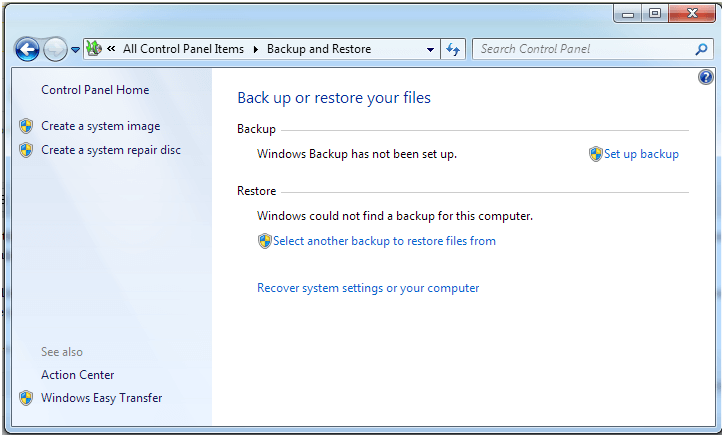Click 'Windows Backup has not been set up.' text
This screenshot has height=437, width=724.
pos(357,154)
